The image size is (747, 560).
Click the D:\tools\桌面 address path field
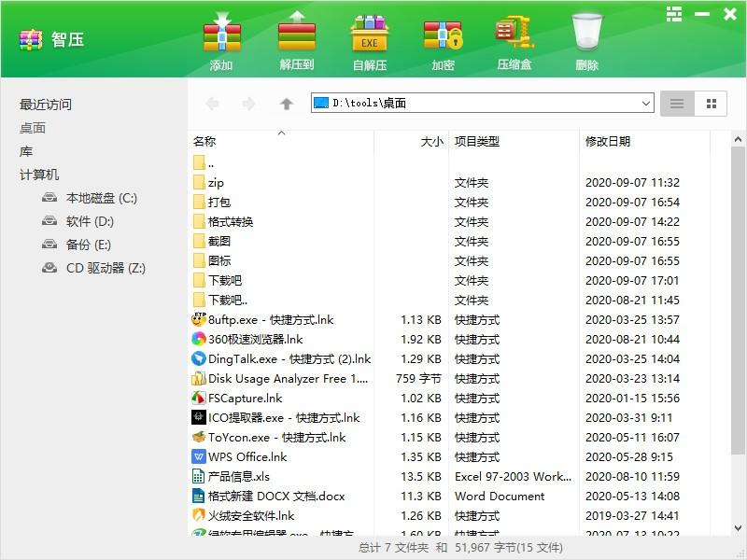tap(476, 104)
